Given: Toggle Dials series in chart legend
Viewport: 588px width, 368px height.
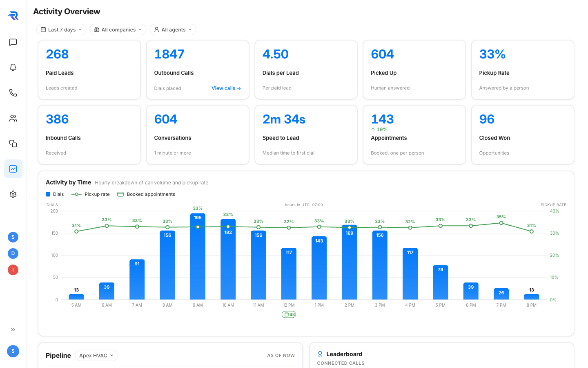Looking at the screenshot, I should pyautogui.click(x=55, y=194).
